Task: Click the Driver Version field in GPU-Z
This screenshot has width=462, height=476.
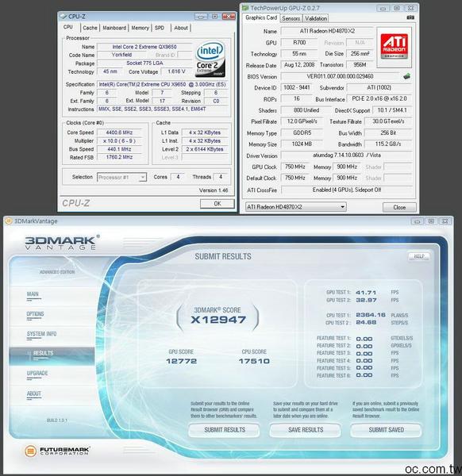Action: pyautogui.click(x=347, y=155)
